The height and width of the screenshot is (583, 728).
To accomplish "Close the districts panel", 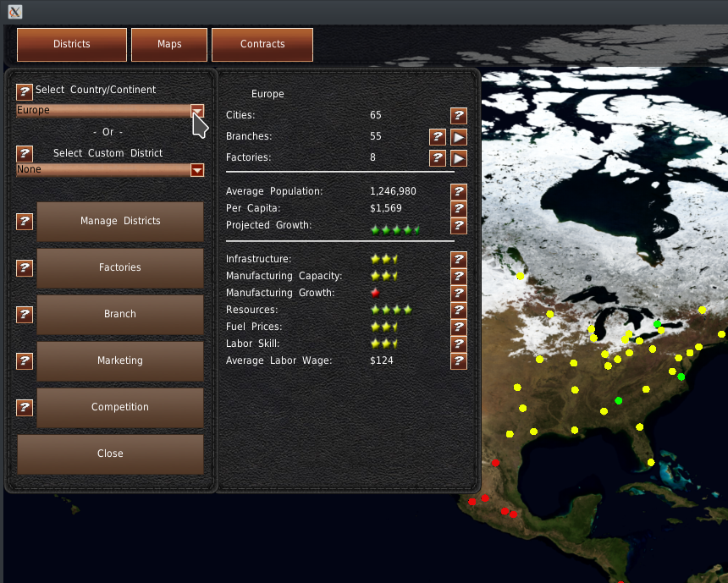I will [110, 454].
